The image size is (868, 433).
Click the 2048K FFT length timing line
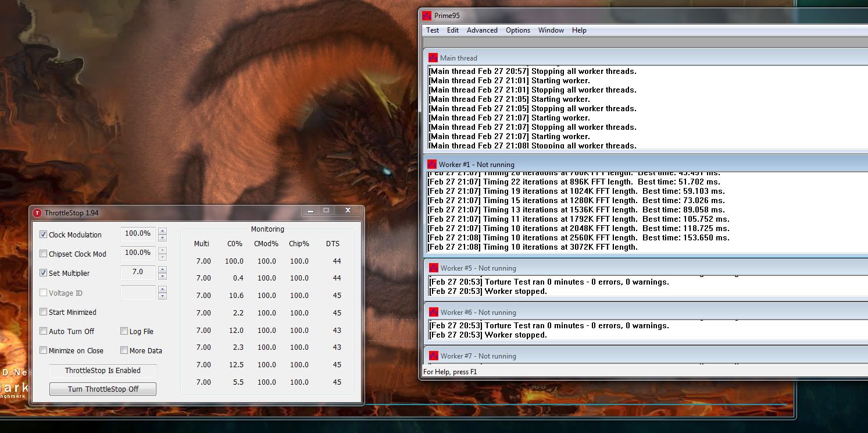tap(578, 229)
